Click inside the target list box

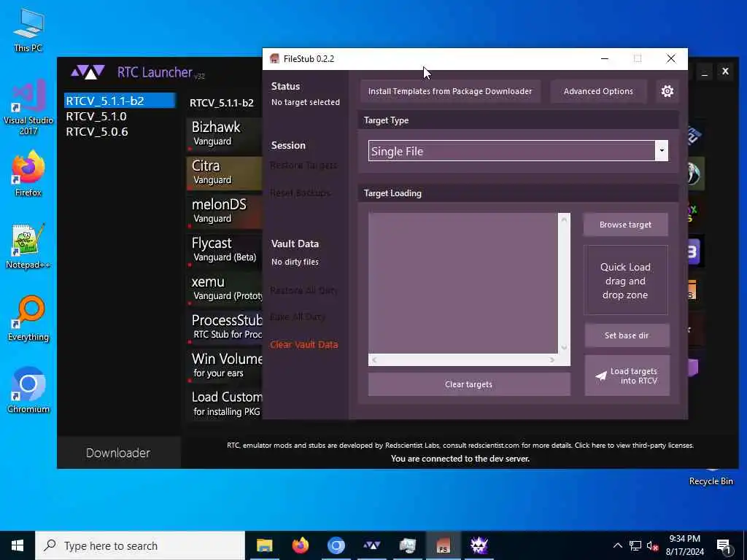[x=462, y=284]
